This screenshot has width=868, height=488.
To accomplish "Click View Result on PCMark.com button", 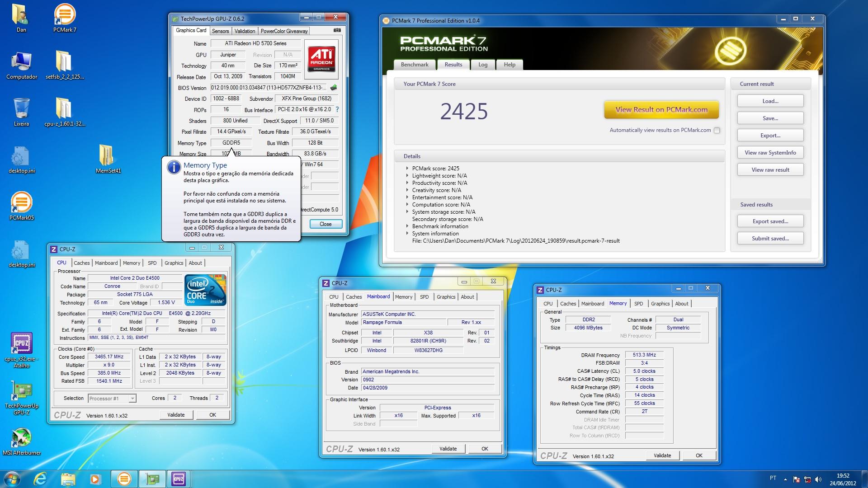I will [661, 109].
